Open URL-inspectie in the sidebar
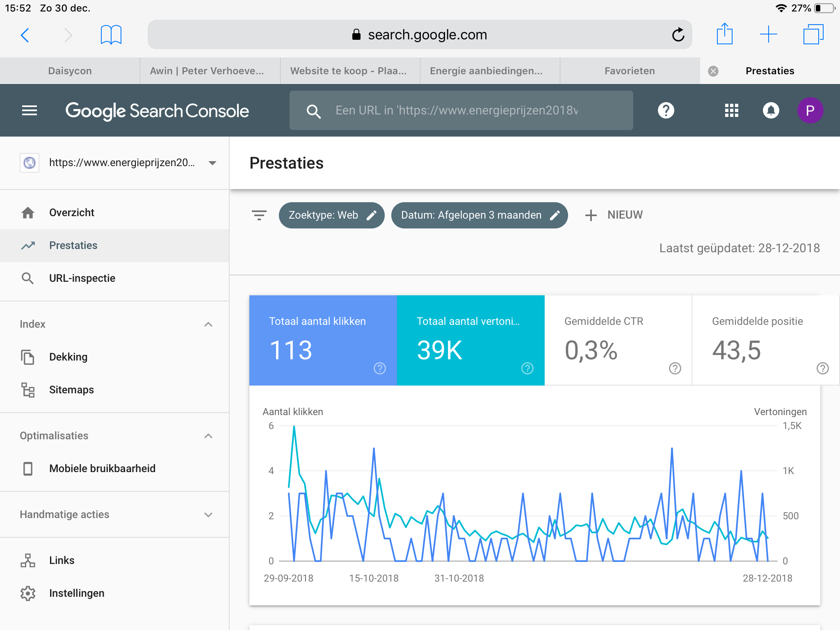Viewport: 840px width, 630px height. click(114, 278)
